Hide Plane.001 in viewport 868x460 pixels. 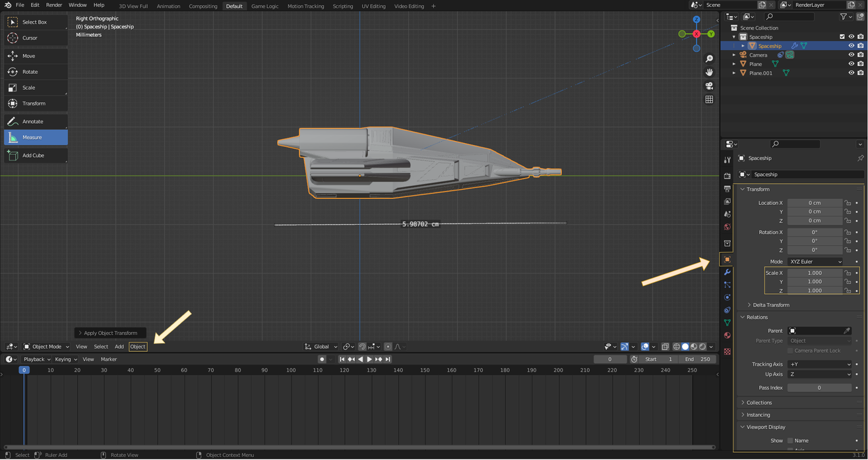pyautogui.click(x=851, y=73)
